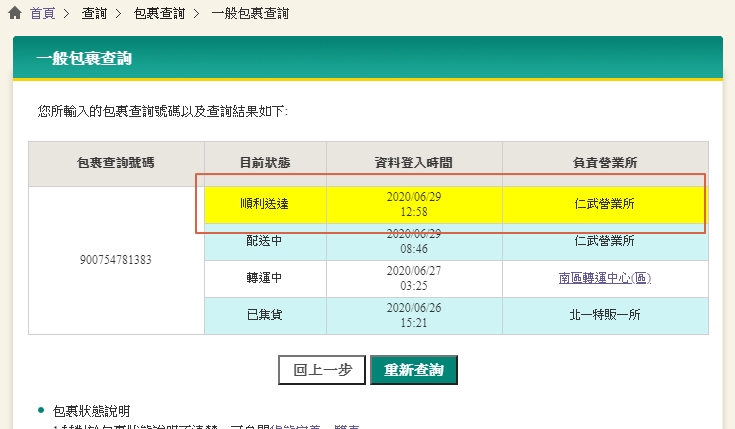Viewport: 735px width, 429px height.
Task: Click the 一般包裹查詢 breadcrumb text
Action: point(250,14)
